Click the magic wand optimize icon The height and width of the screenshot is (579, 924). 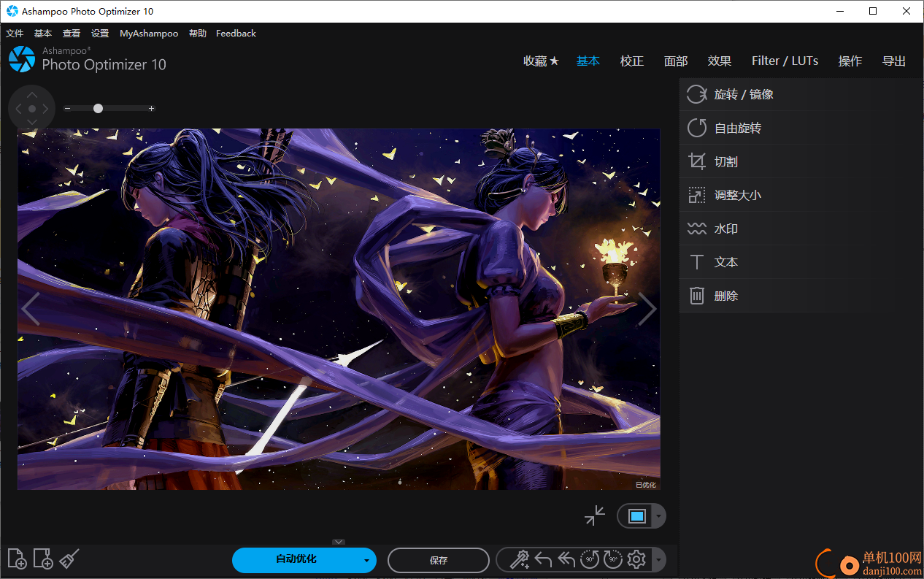point(519,560)
